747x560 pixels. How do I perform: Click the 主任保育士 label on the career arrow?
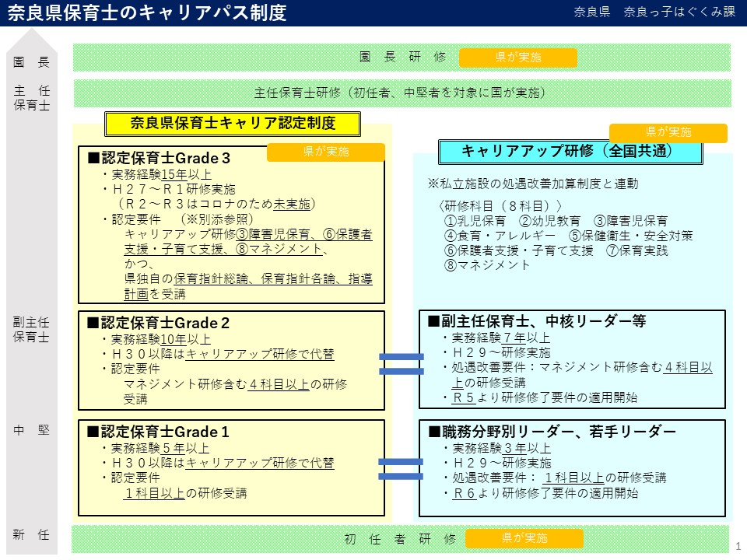pos(31,98)
